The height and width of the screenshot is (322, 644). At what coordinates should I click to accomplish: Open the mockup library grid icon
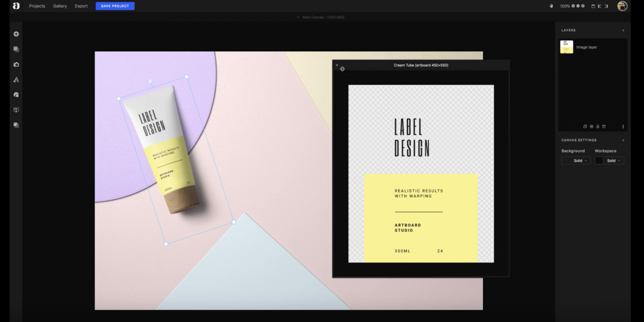click(16, 49)
